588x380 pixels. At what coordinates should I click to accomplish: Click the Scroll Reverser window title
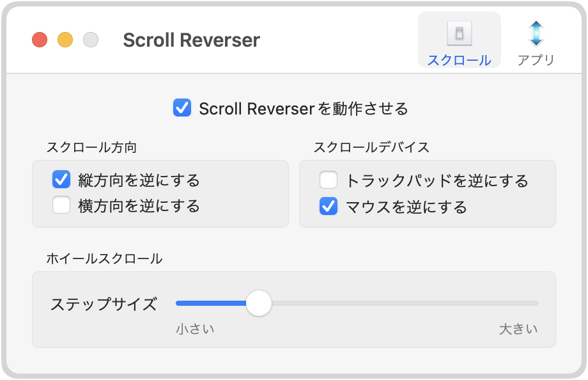[x=191, y=40]
